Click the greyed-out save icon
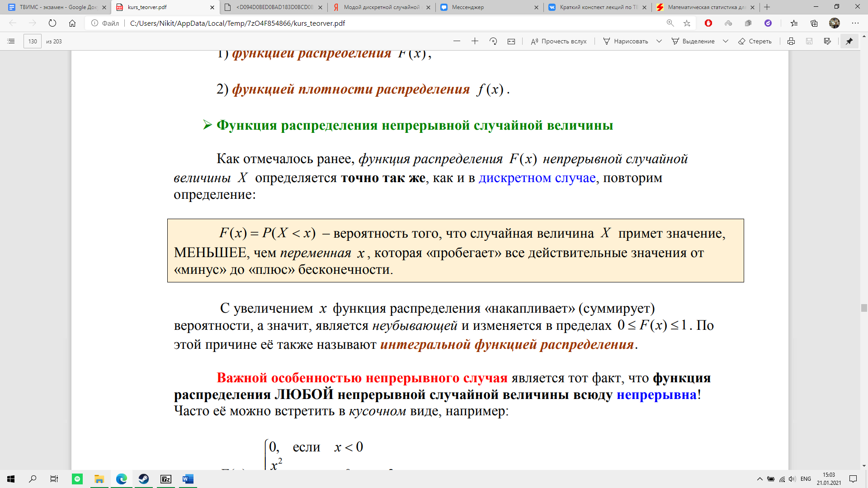 pos(809,41)
